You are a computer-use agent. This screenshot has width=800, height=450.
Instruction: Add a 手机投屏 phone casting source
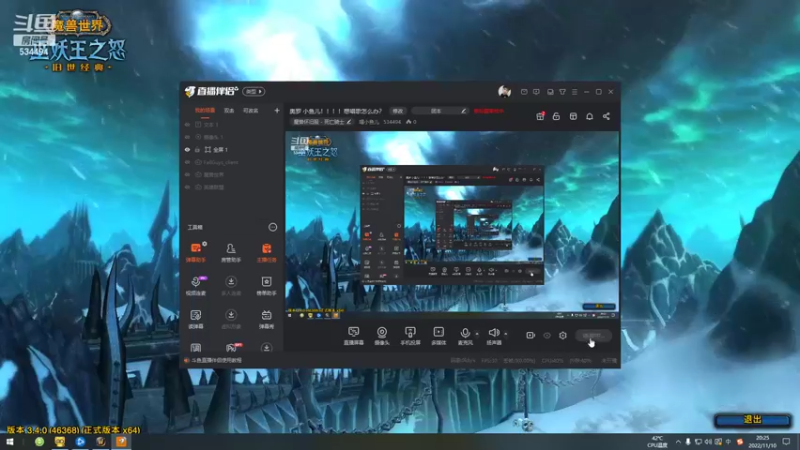pos(410,336)
